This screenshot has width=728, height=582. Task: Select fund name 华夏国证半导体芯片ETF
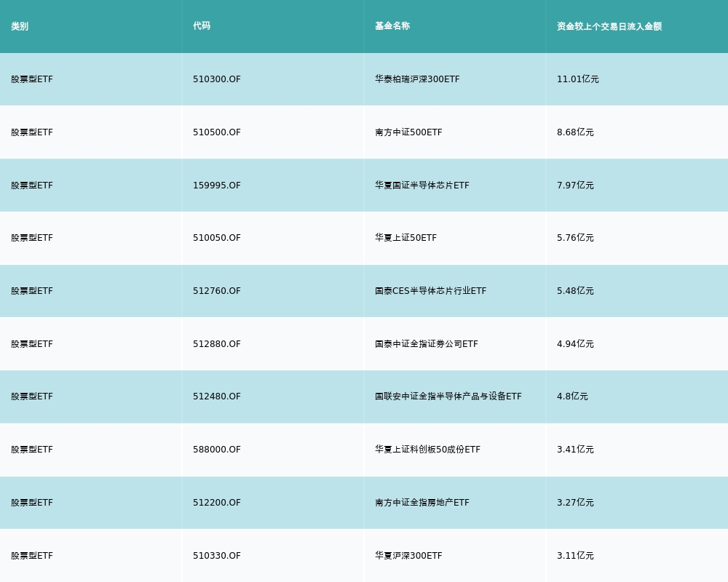pyautogui.click(x=422, y=186)
